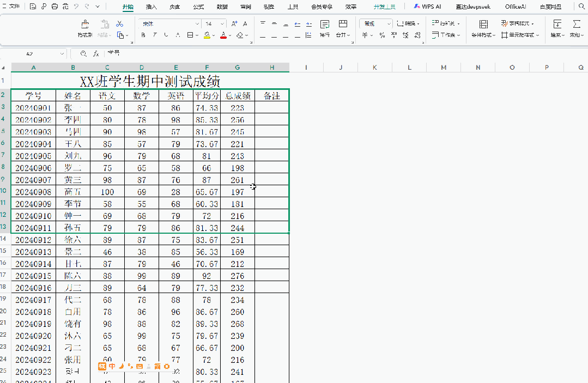Viewport: 588px width, 383px height.
Task: Open the 直达deepseek tab
Action: [x=473, y=7]
